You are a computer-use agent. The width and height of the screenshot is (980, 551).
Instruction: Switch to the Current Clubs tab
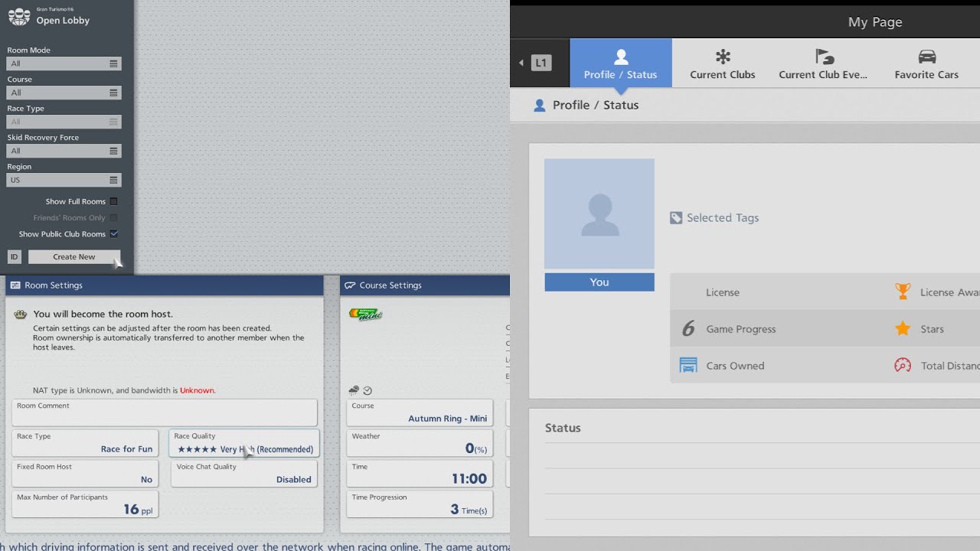(723, 63)
